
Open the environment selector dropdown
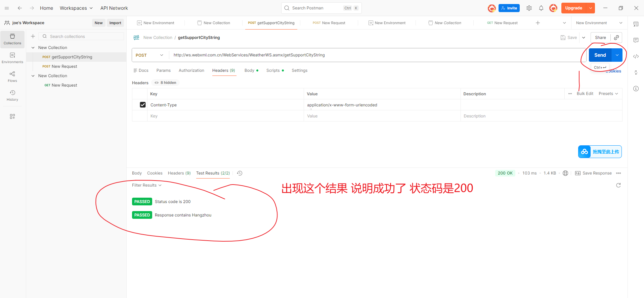point(599,23)
